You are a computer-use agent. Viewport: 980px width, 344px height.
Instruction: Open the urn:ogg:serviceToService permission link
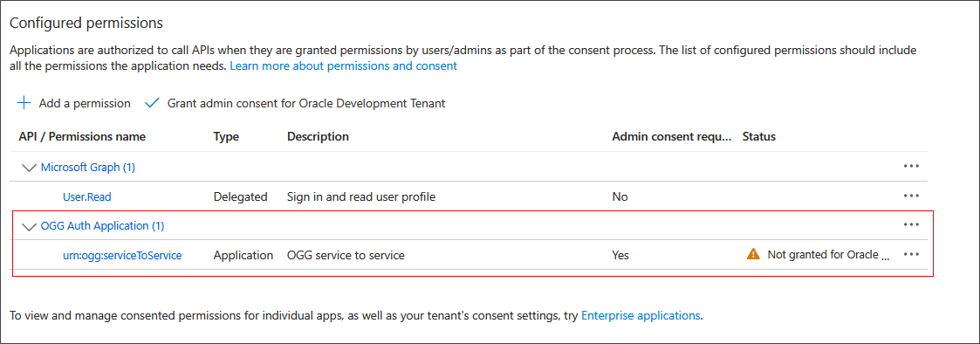click(122, 255)
